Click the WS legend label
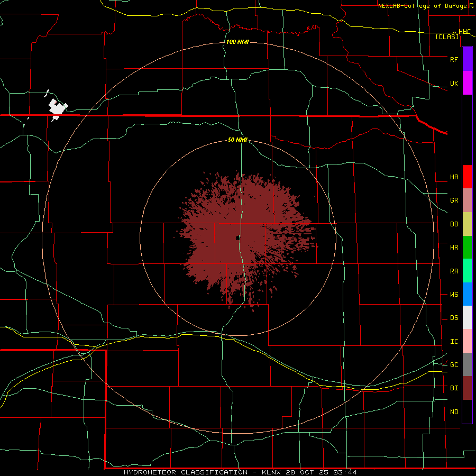The height and width of the screenshot is (476, 476). 454,295
